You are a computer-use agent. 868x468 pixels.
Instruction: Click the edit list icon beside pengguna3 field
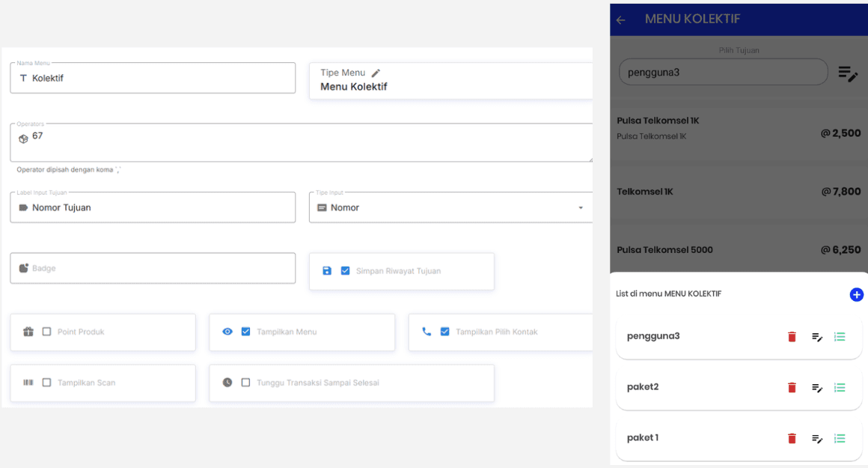click(847, 73)
